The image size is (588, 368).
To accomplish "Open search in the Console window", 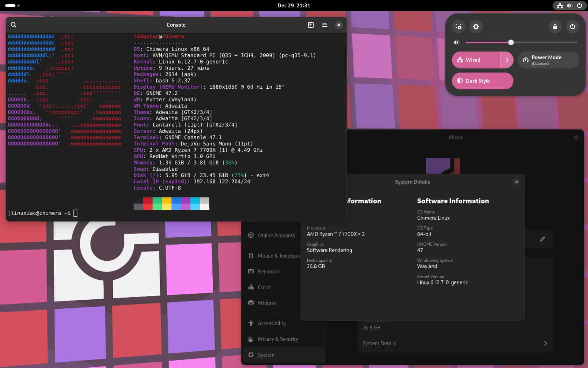I will (14, 25).
